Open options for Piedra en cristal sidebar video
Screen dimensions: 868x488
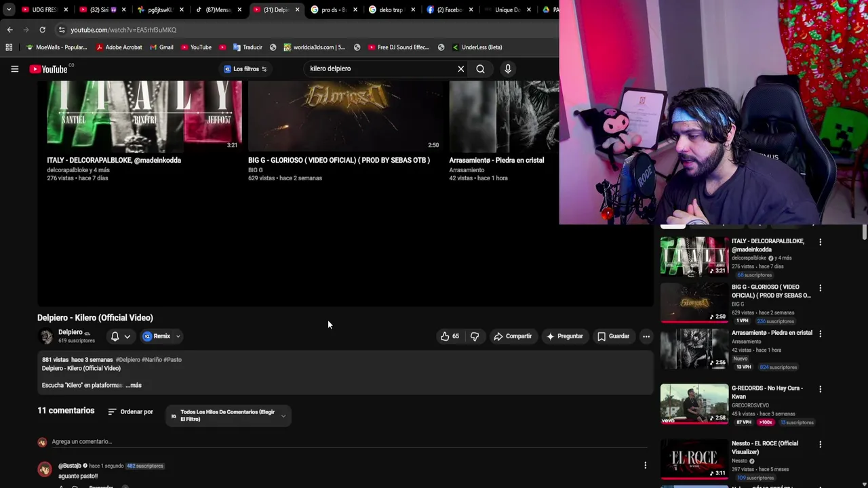[x=820, y=333]
